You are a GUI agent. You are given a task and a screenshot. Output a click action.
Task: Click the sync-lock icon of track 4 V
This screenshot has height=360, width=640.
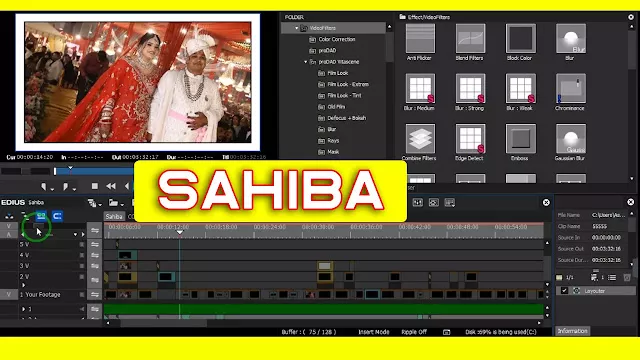click(95, 255)
